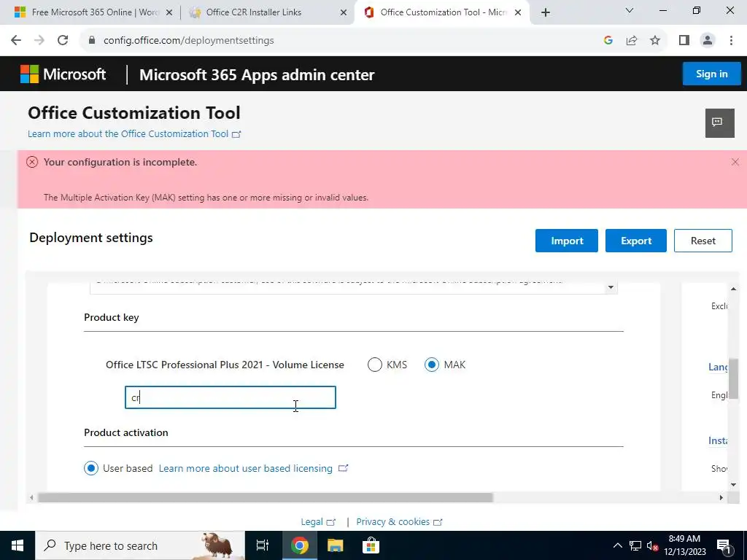This screenshot has height=560, width=747.
Task: Click the horizontal scrollbar left arrow
Action: tap(31, 497)
